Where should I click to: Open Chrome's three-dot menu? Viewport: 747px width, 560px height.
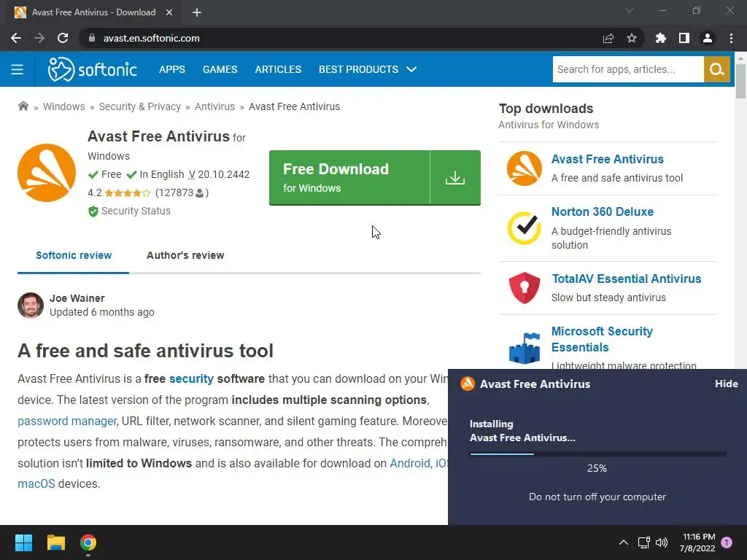(x=731, y=38)
